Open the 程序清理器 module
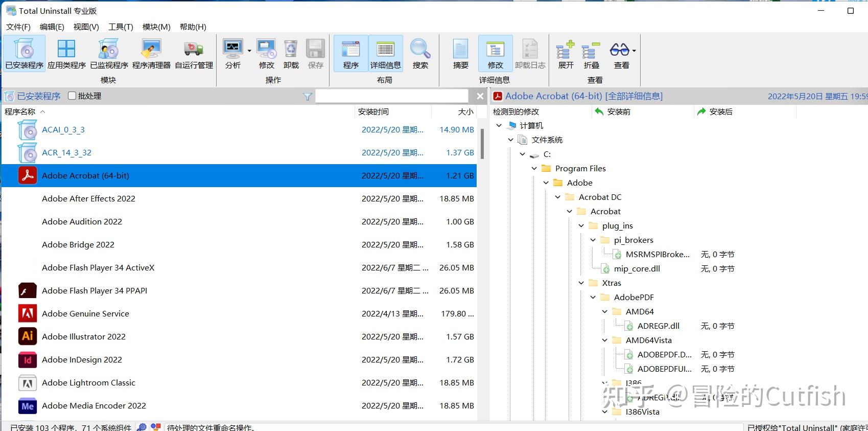This screenshot has height=431, width=868. tap(151, 54)
